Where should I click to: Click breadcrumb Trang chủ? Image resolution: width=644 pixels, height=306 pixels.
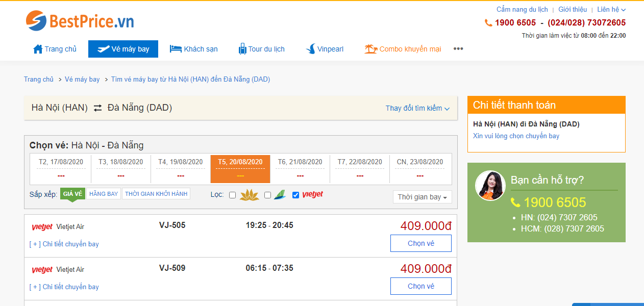(39, 79)
